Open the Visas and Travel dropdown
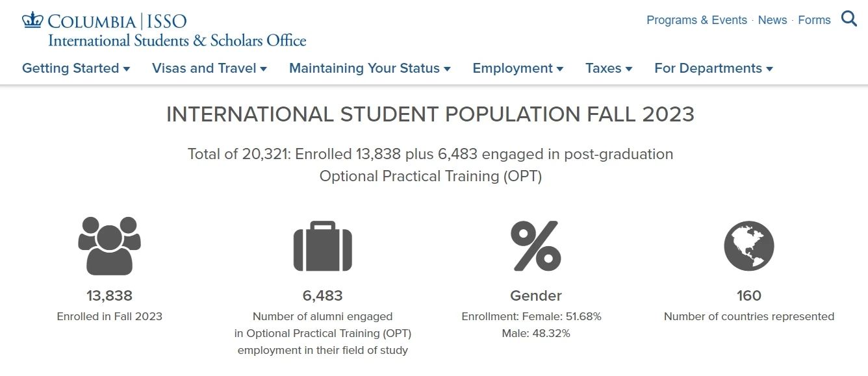 tap(209, 68)
